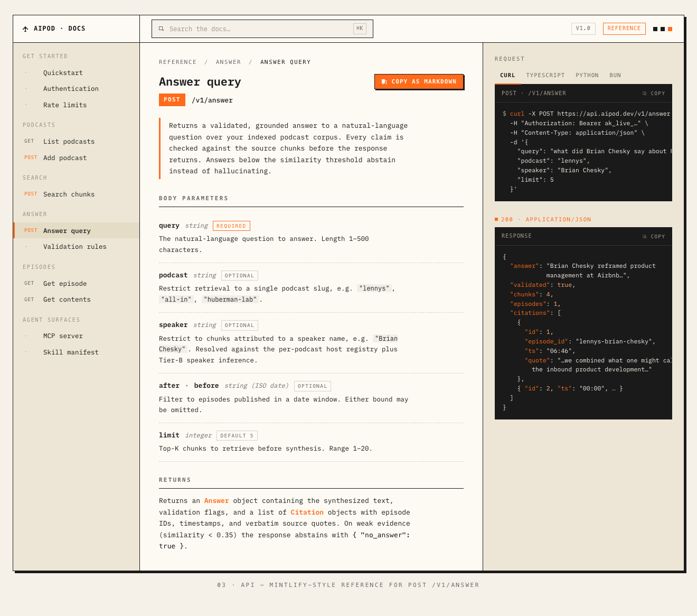Click the markdown icon on the Copy as Markdown button
Image resolution: width=697 pixels, height=616 pixels.
click(x=384, y=82)
